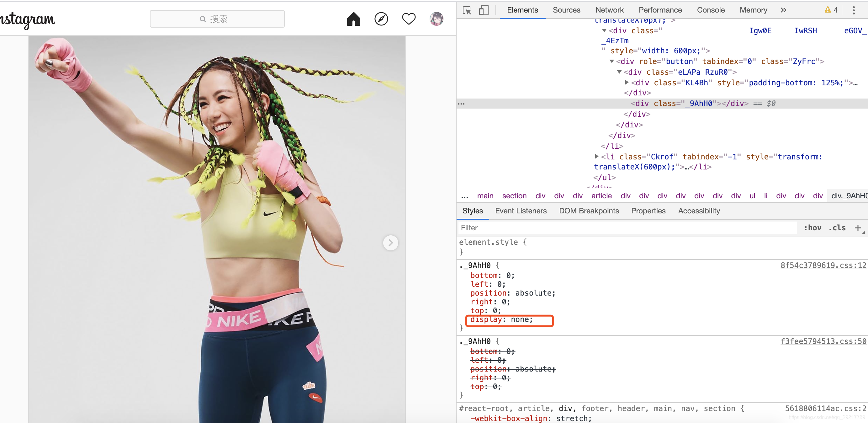This screenshot has width=868, height=423.
Task: Click breadcrumb item main
Action: point(485,196)
